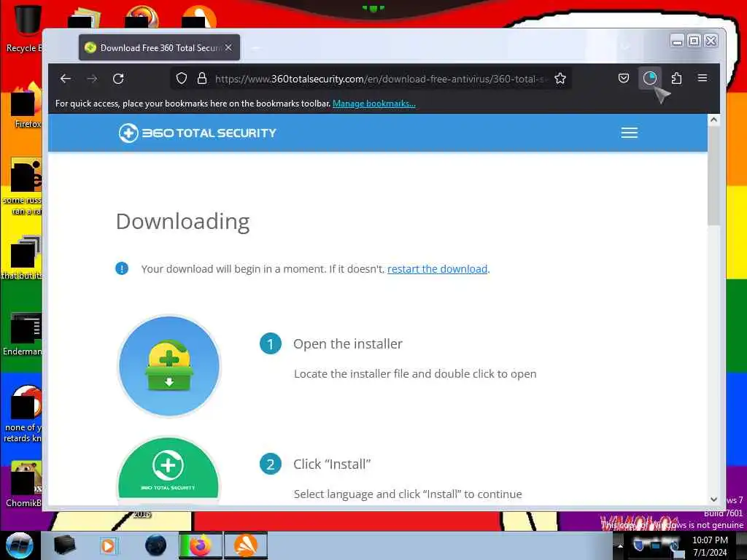
Task: Show hidden system tray icons
Action: 620,545
